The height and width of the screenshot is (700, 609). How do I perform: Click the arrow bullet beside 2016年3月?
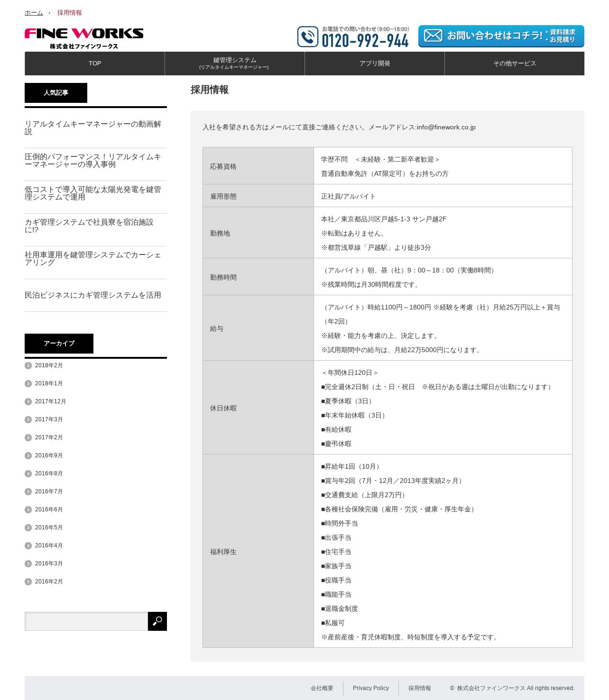click(28, 564)
